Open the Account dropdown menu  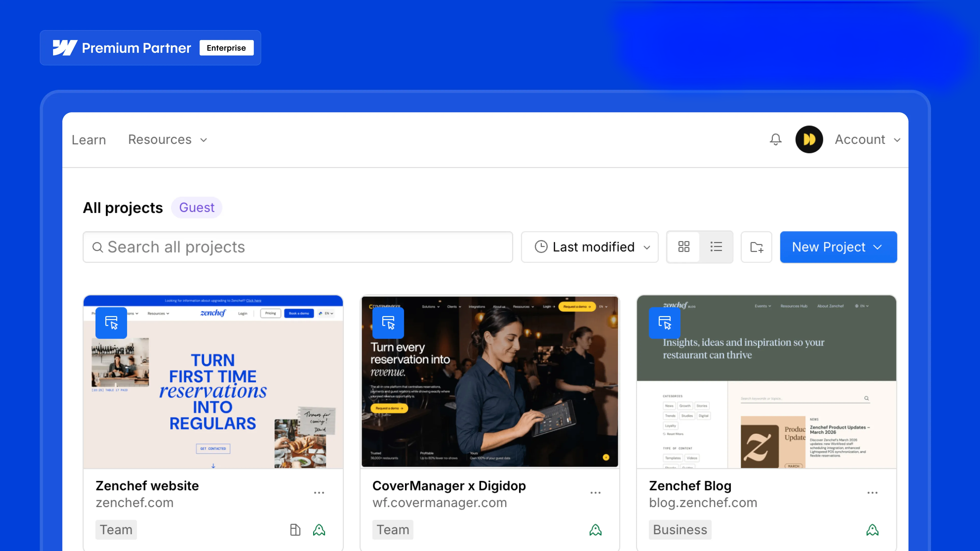[867, 140]
